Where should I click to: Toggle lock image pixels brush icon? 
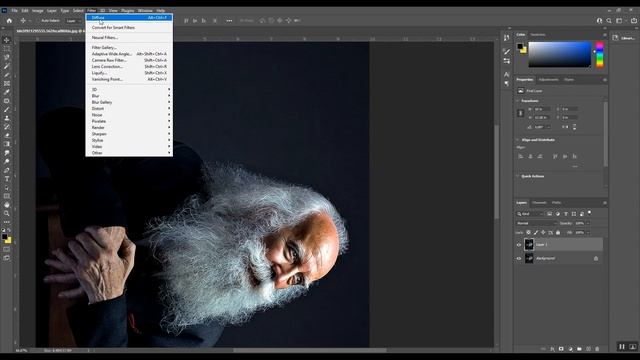pos(536,232)
